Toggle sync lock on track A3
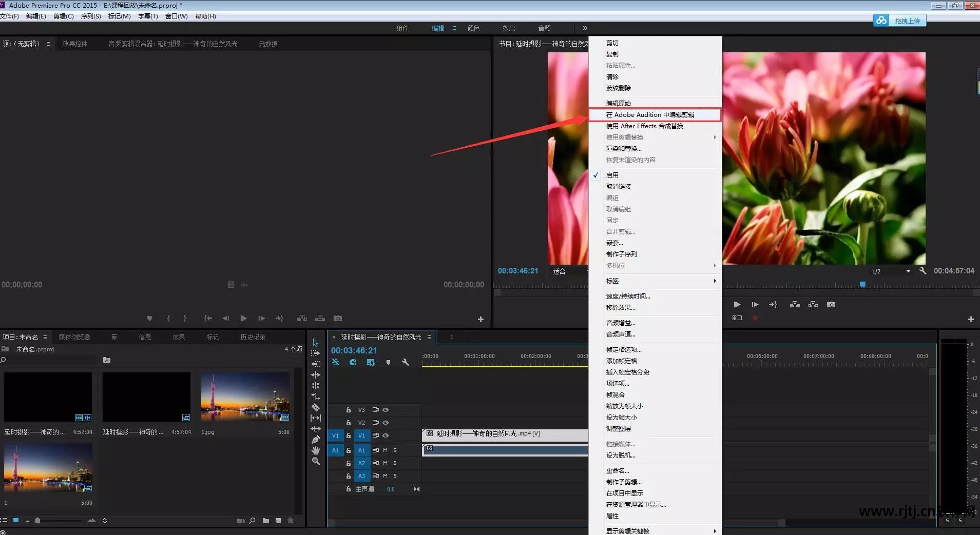The image size is (980, 535). point(375,476)
